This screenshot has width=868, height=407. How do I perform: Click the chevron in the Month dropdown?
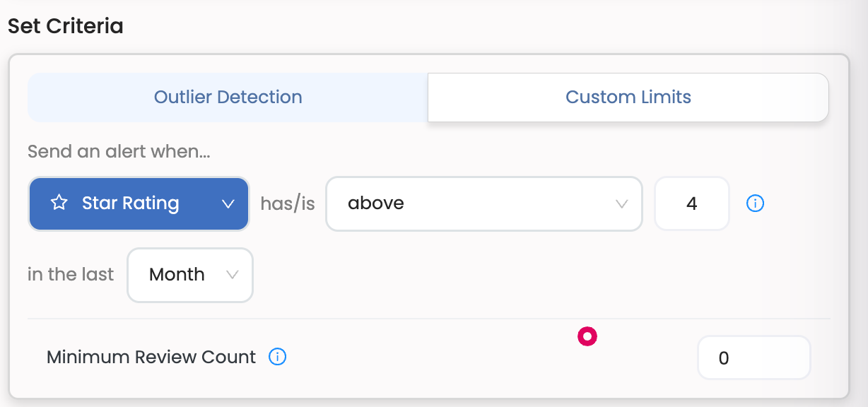coord(232,275)
